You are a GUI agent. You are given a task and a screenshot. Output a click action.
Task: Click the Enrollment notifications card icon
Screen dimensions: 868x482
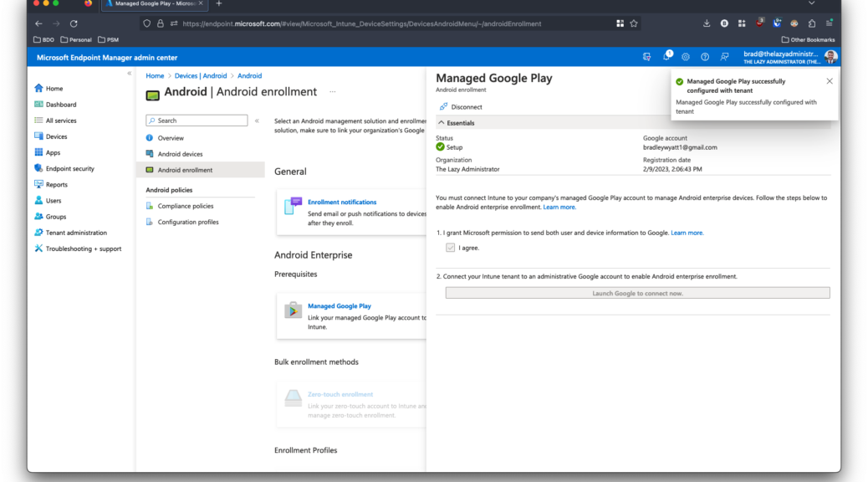[293, 206]
